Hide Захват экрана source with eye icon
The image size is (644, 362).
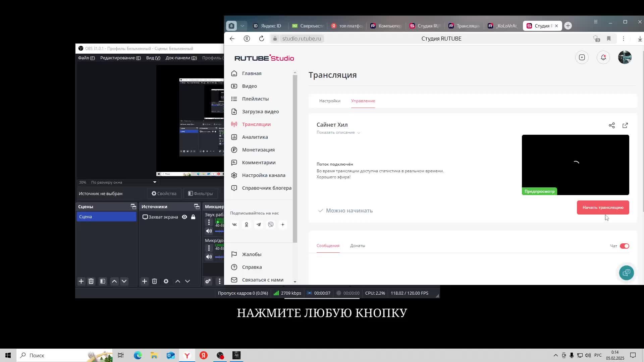tap(184, 217)
